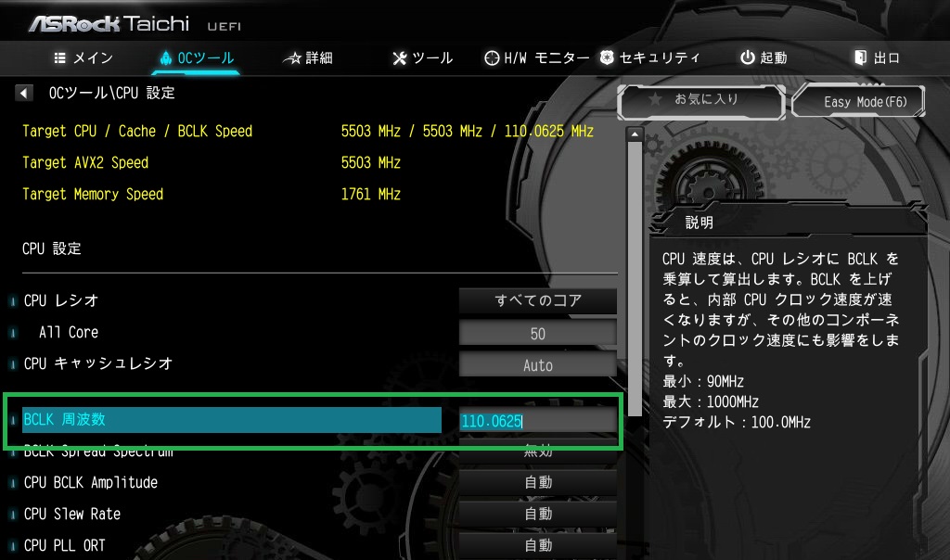
Task: Select the CPU キャッシュレシオ label
Action: [98, 363]
